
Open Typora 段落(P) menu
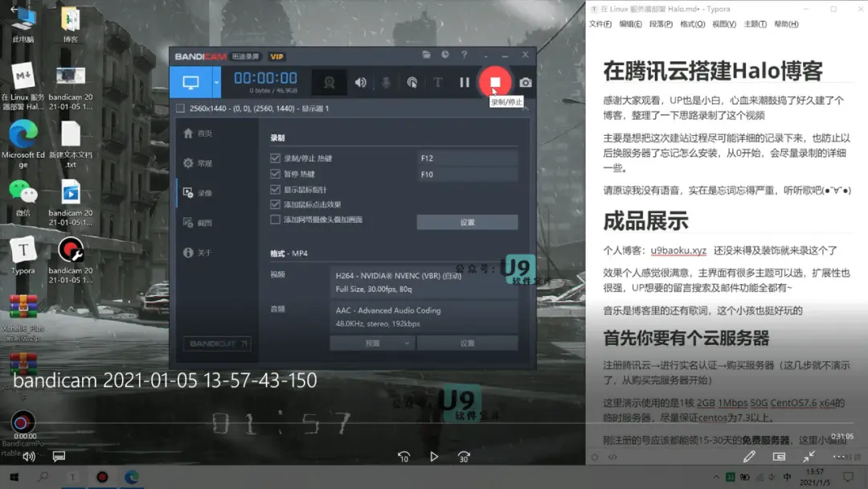[661, 24]
